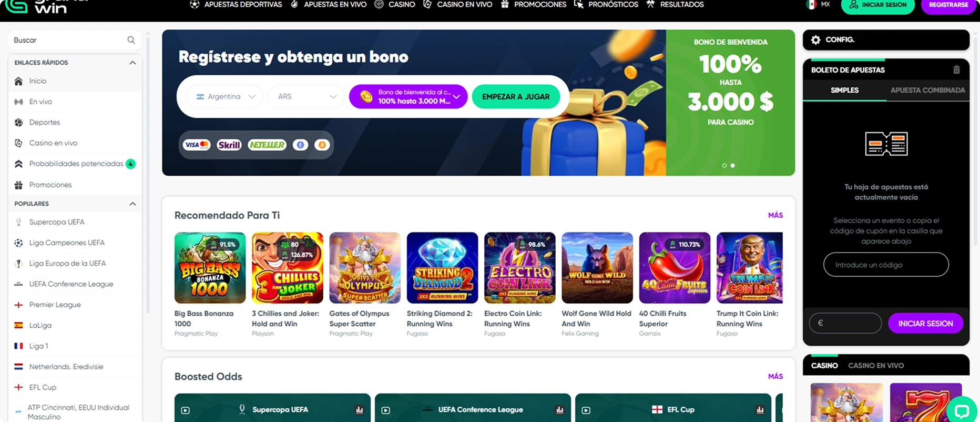Open statistics icon on Supercopa UEFA card
Screen dimensions: 980x422
coord(360,410)
